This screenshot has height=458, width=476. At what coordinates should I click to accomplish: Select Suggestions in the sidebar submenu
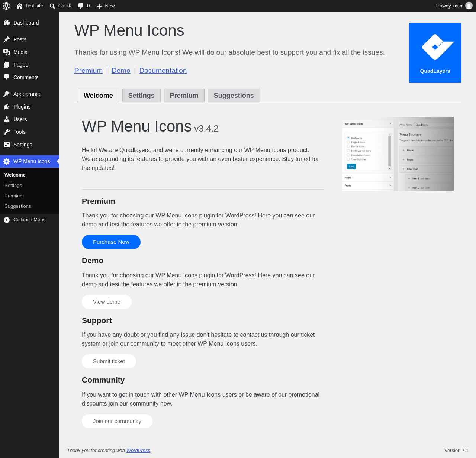click(30, 206)
